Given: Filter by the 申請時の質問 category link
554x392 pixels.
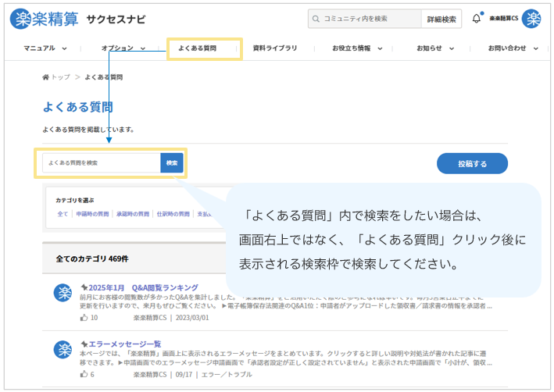Looking at the screenshot, I should (92, 214).
